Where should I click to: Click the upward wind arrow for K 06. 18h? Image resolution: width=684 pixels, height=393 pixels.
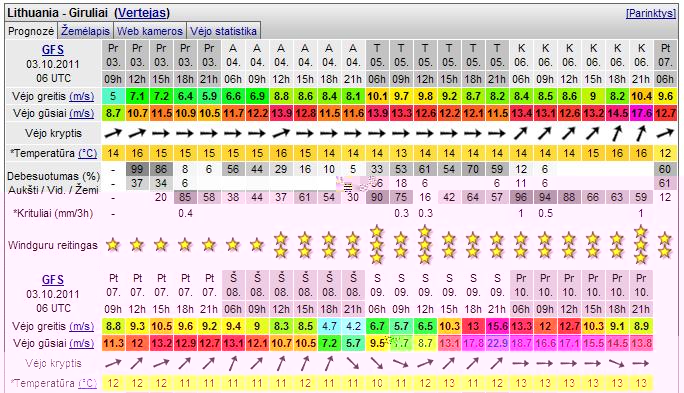617,133
